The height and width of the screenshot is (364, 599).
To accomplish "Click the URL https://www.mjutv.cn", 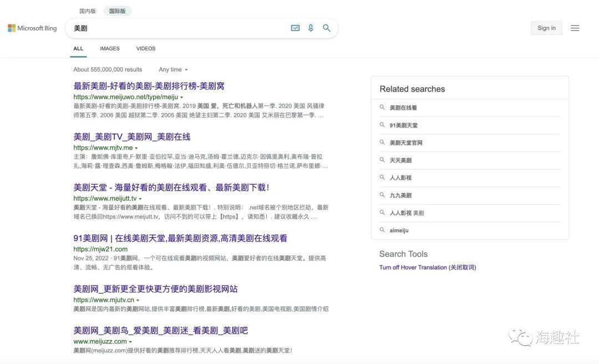I will (104, 300).
